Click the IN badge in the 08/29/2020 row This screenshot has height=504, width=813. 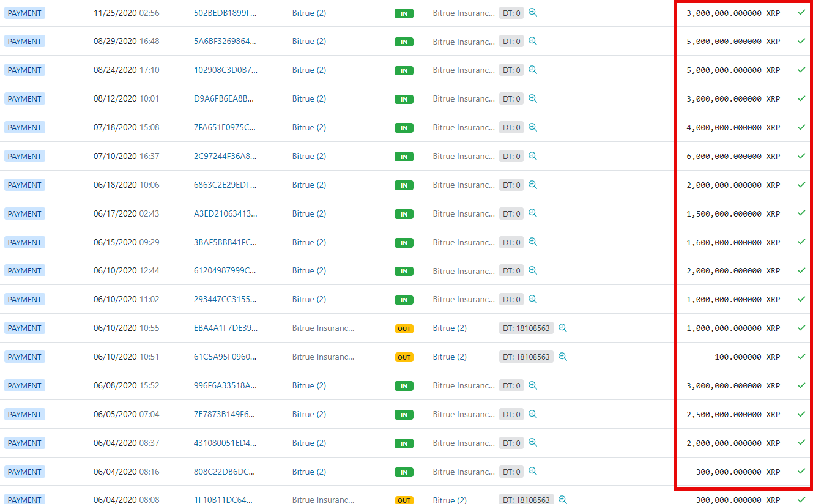tap(404, 42)
